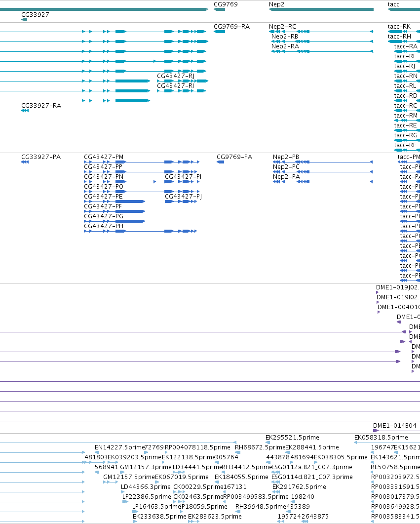Click the CG43427-PH protein label
Screen dimensions: 420x524
point(104,226)
